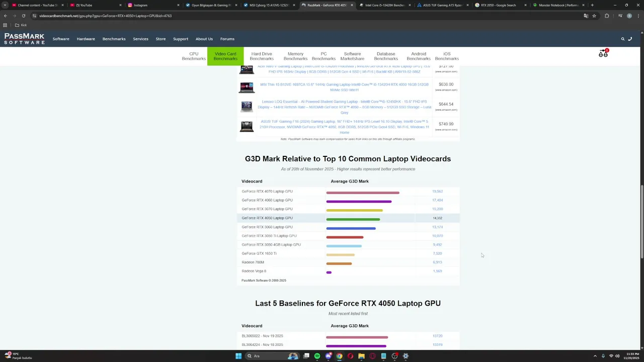Open the Software menu
The height and width of the screenshot is (362, 644).
(x=61, y=39)
